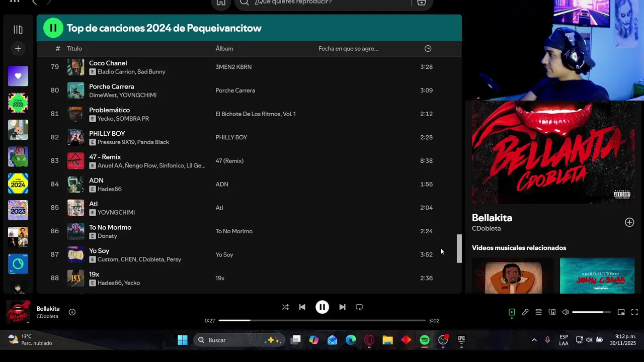The height and width of the screenshot is (362, 644).
Task: Open the miniplayer
Action: pyautogui.click(x=621, y=312)
